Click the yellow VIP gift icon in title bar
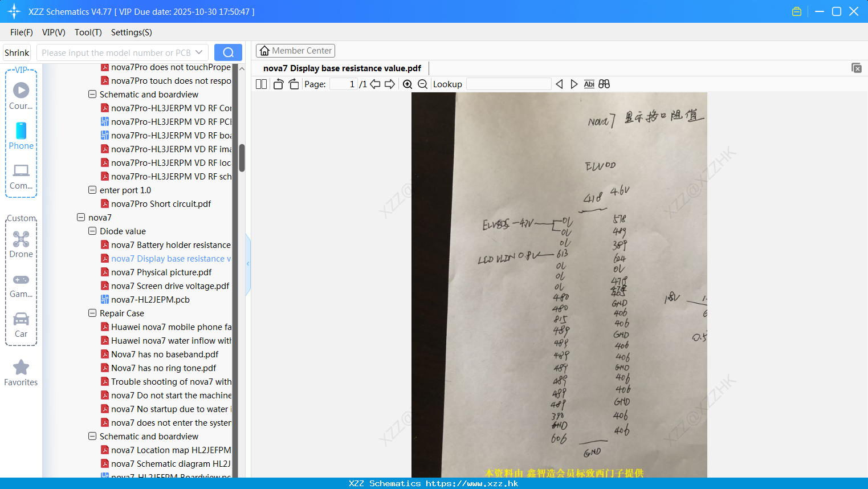This screenshot has width=868, height=489. pos(797,11)
